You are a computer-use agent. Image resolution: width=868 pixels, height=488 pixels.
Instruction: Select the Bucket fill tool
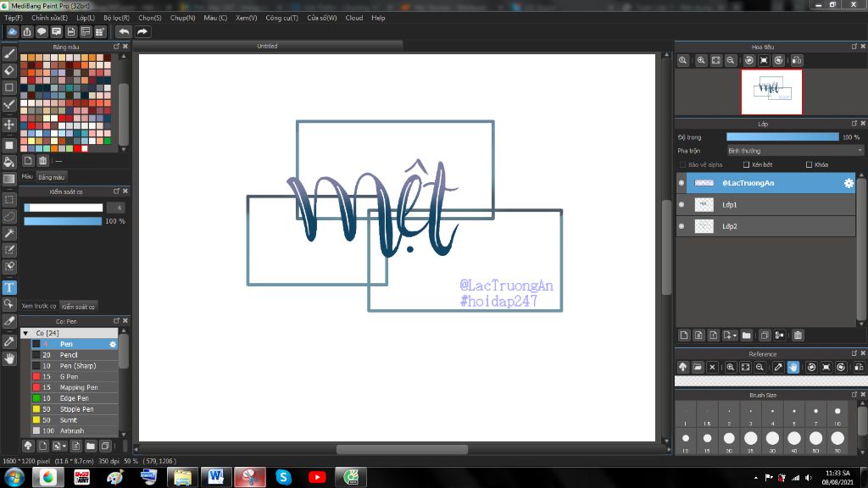(9, 162)
